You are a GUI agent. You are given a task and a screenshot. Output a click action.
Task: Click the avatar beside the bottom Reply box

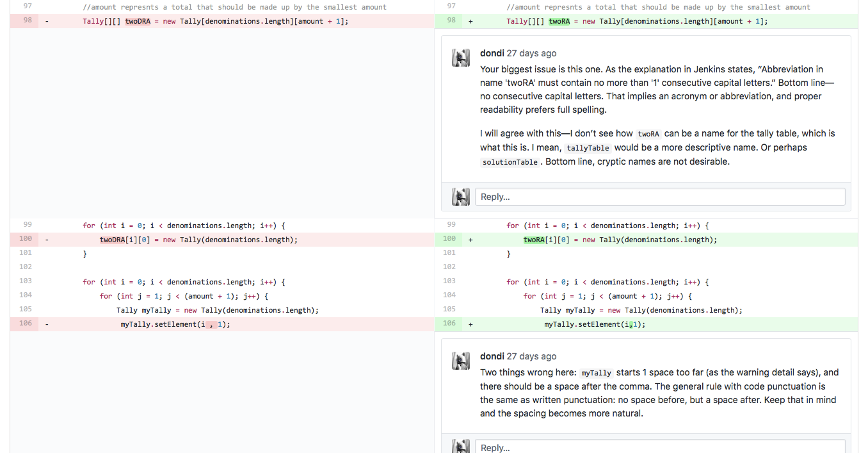(x=461, y=446)
